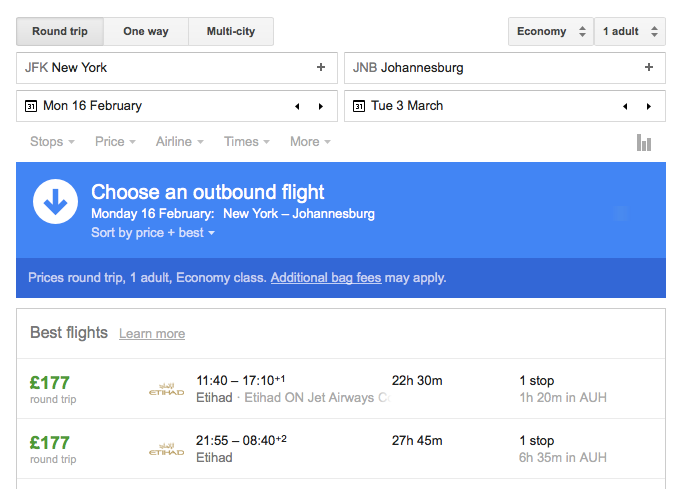Image resolution: width=686 pixels, height=489 pixels.
Task: Open Sort by price + best menu
Action: click(152, 233)
